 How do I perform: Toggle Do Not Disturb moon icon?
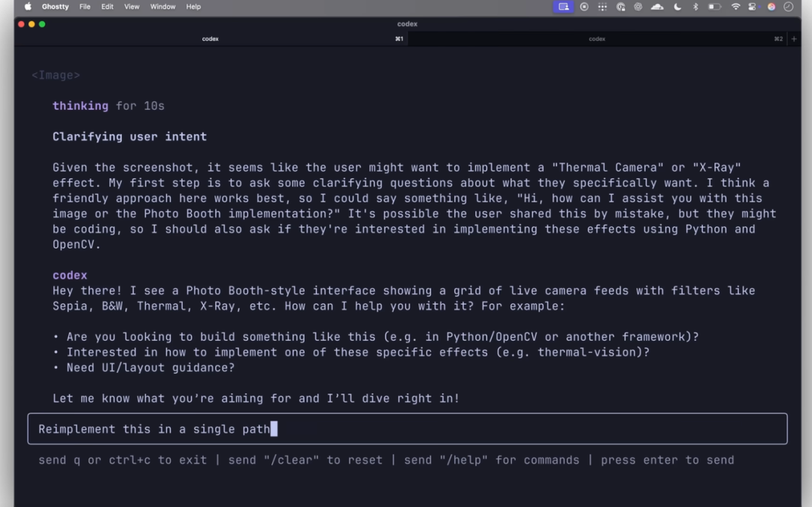pos(677,7)
